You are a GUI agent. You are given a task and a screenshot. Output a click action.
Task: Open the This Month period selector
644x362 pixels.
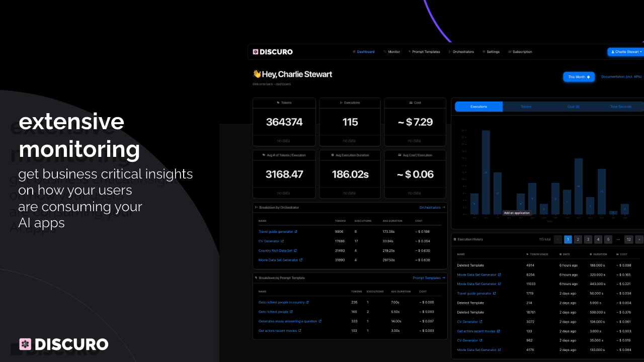click(579, 77)
